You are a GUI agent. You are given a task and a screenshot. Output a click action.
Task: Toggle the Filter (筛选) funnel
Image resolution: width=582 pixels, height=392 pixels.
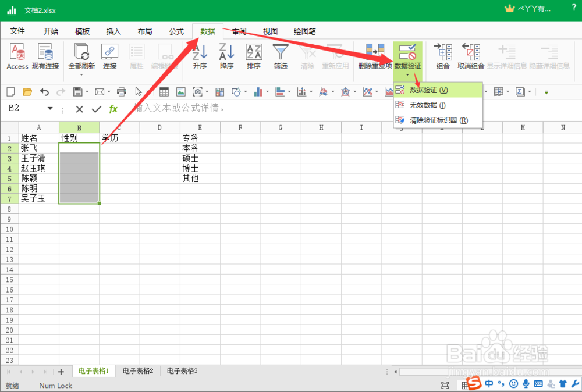click(281, 52)
